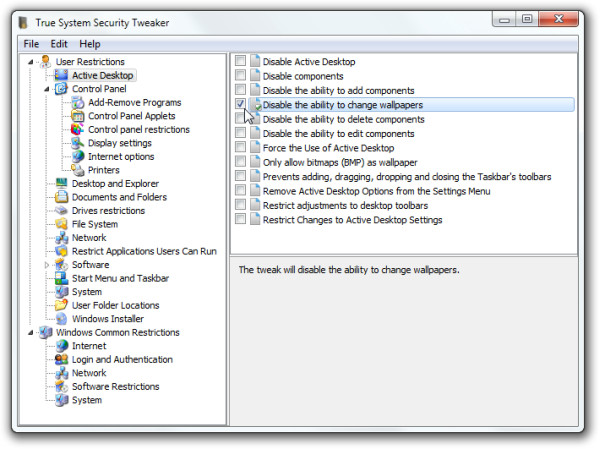The height and width of the screenshot is (449, 600).
Task: Click the Desktop and Explorer icon
Action: (61, 183)
